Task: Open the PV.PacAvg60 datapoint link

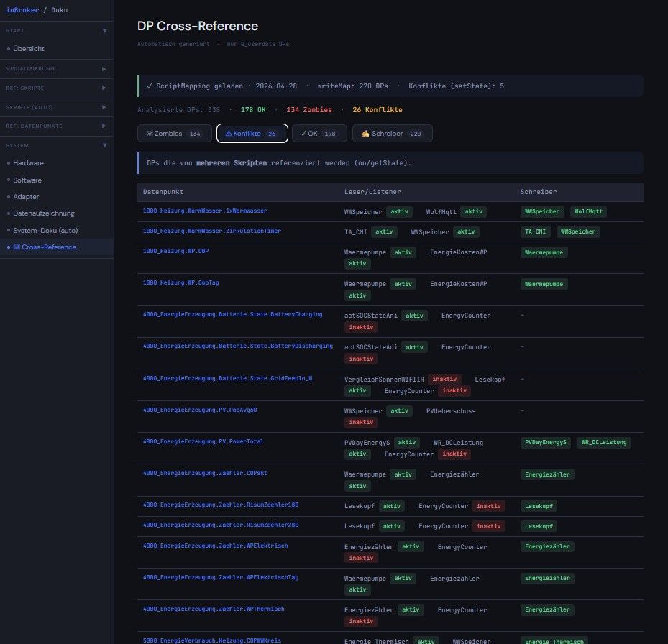Action: (200, 410)
